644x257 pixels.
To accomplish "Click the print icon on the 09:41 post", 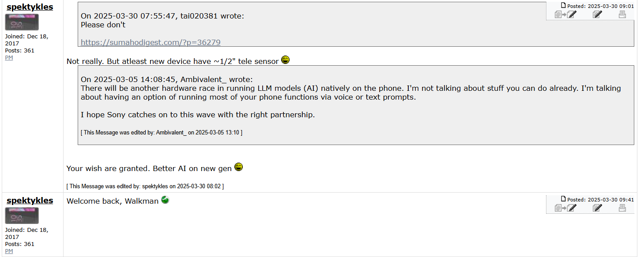I will [x=622, y=208].
